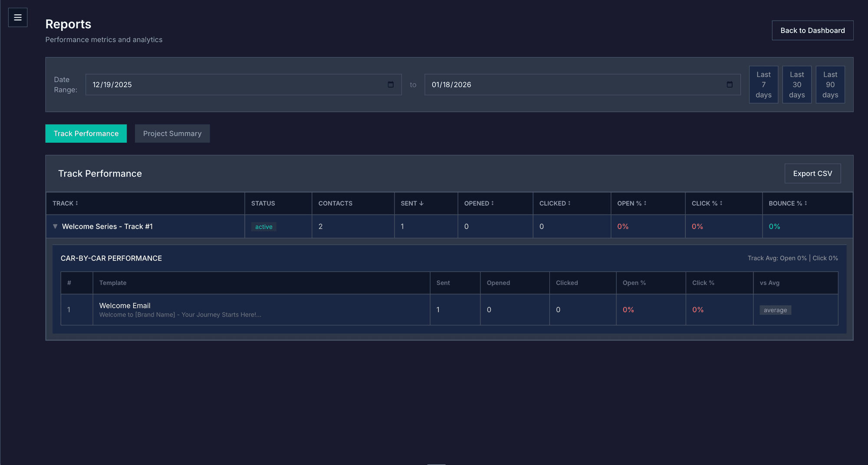Click the Back to Dashboard button
Image resolution: width=868 pixels, height=465 pixels.
812,30
